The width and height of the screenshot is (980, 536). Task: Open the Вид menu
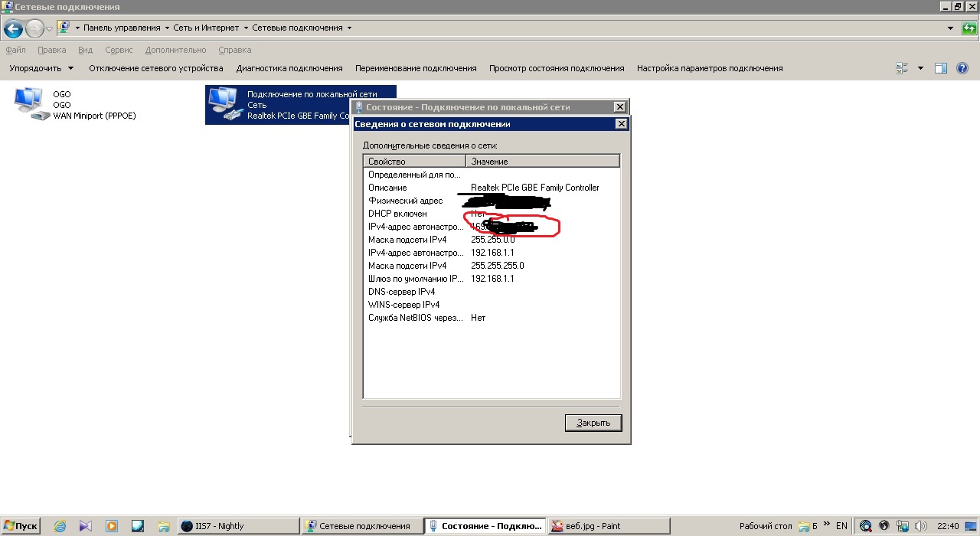click(x=85, y=50)
